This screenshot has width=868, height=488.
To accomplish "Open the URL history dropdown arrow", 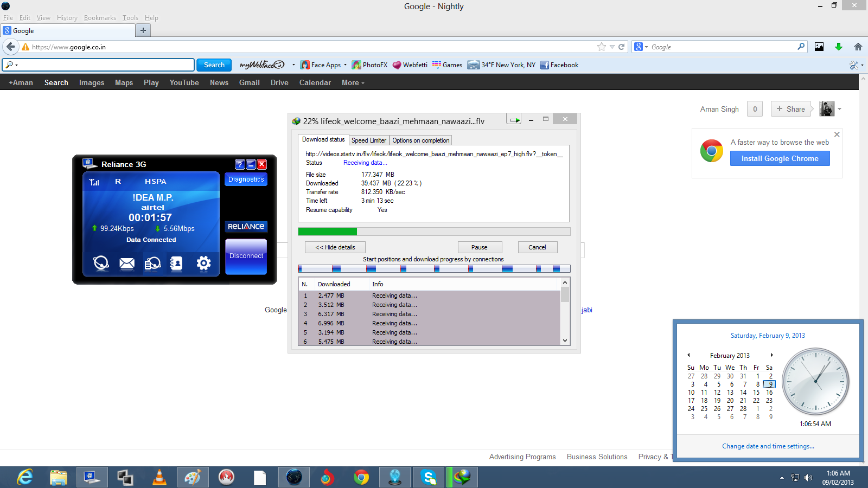I will tap(612, 47).
